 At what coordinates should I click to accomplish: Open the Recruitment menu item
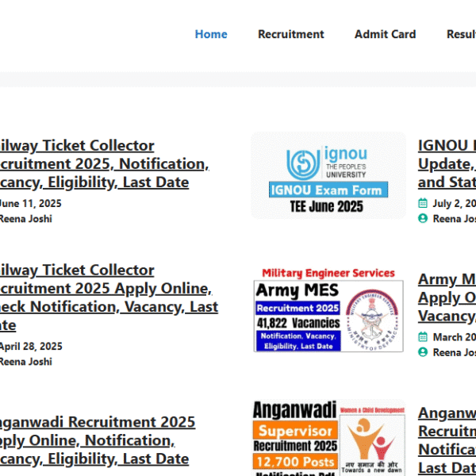coord(291,34)
